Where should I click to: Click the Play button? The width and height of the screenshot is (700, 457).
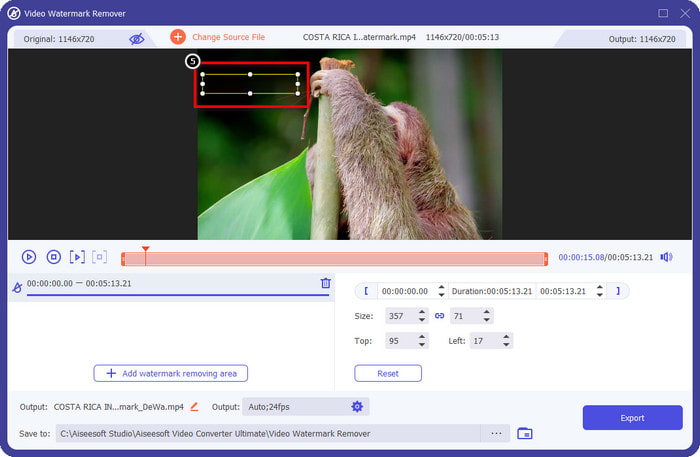pos(29,257)
